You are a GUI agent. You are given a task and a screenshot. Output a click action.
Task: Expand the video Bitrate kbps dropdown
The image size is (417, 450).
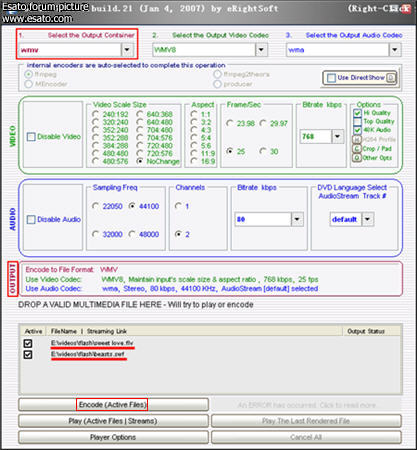tap(338, 137)
